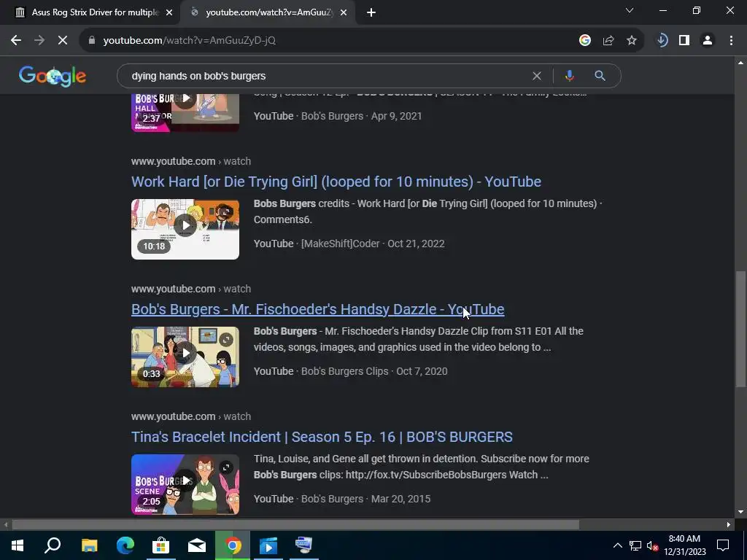Play the 10:18 Work Hard video thumbnail
Screen dimensions: 747x560
[185, 229]
